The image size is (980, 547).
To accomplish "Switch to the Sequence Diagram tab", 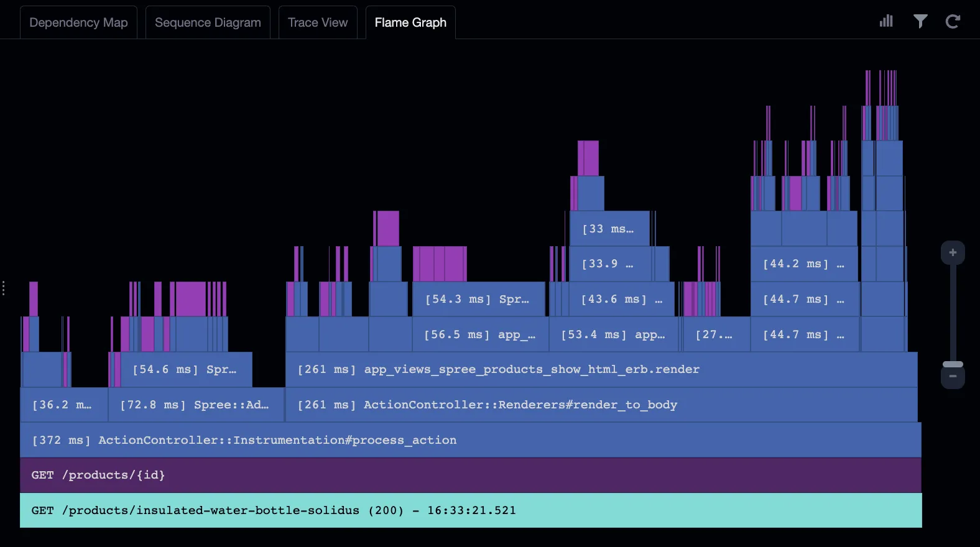I will [x=208, y=22].
